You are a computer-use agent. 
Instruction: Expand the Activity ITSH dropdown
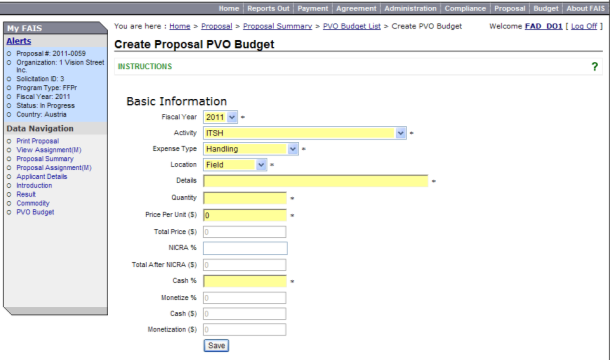point(305,133)
